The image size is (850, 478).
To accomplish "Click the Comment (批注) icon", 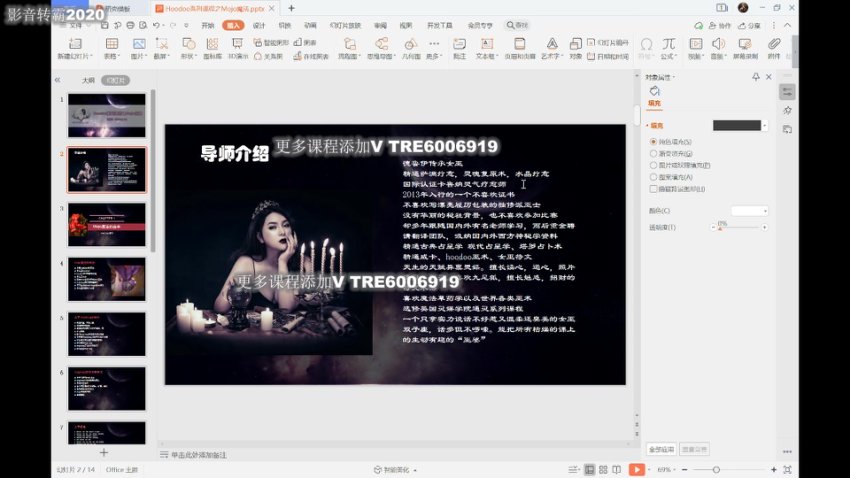I will point(459,44).
